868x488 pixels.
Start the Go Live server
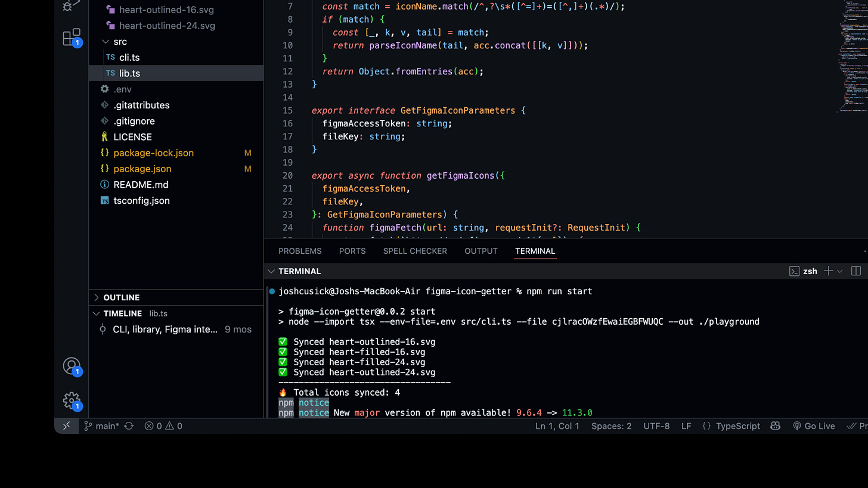tap(814, 426)
